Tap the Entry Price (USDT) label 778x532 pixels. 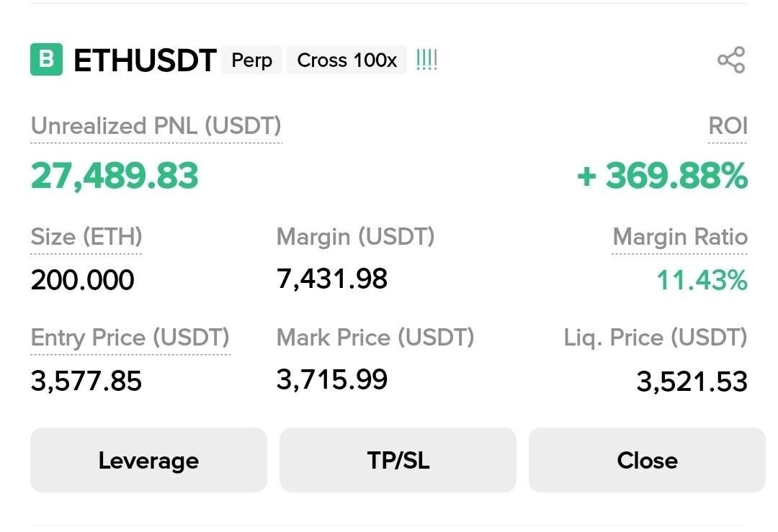click(130, 337)
